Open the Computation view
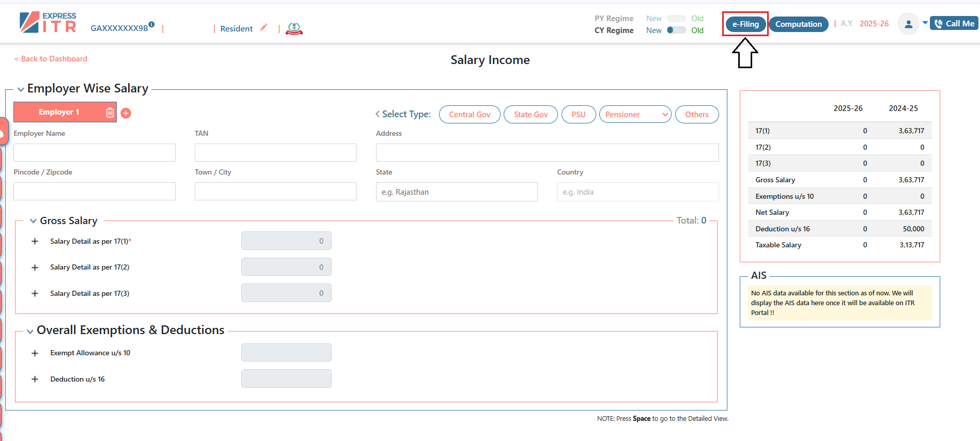Screen dimensions: 980x441 tap(798, 24)
